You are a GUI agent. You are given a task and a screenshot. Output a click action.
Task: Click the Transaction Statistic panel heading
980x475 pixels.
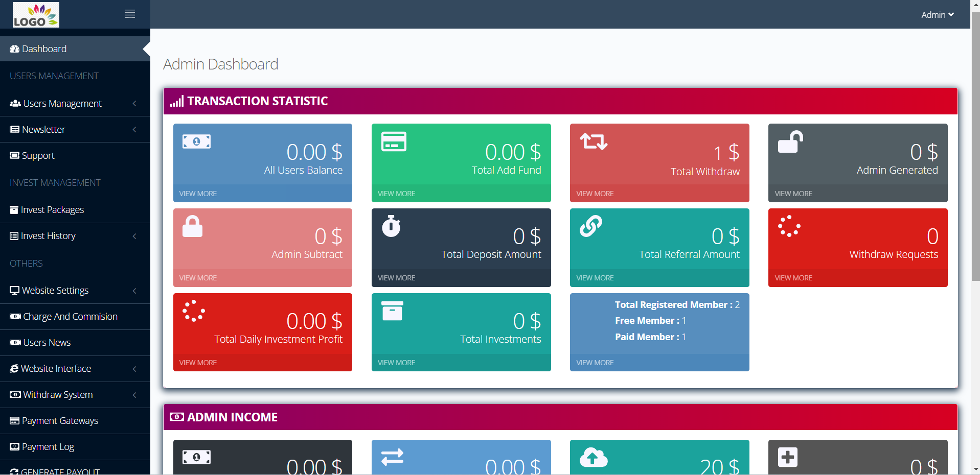[x=560, y=101]
